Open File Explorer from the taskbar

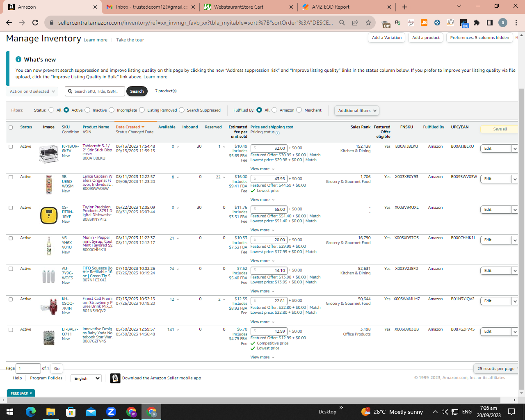[x=51, y=412]
